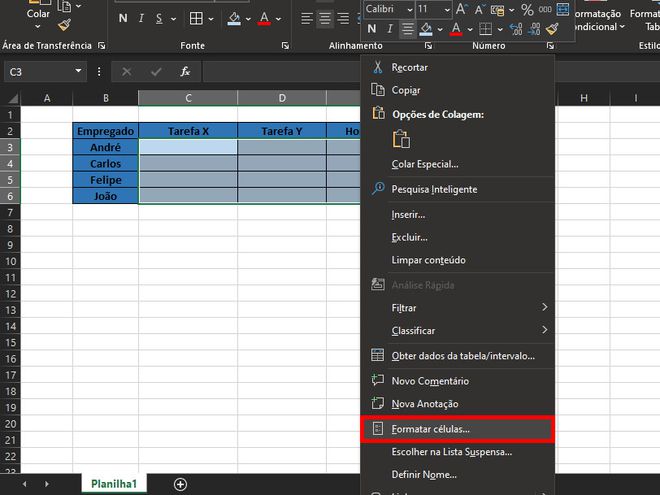
Task: Open the Name Box dropdown arrow next to C3
Action: pyautogui.click(x=78, y=71)
